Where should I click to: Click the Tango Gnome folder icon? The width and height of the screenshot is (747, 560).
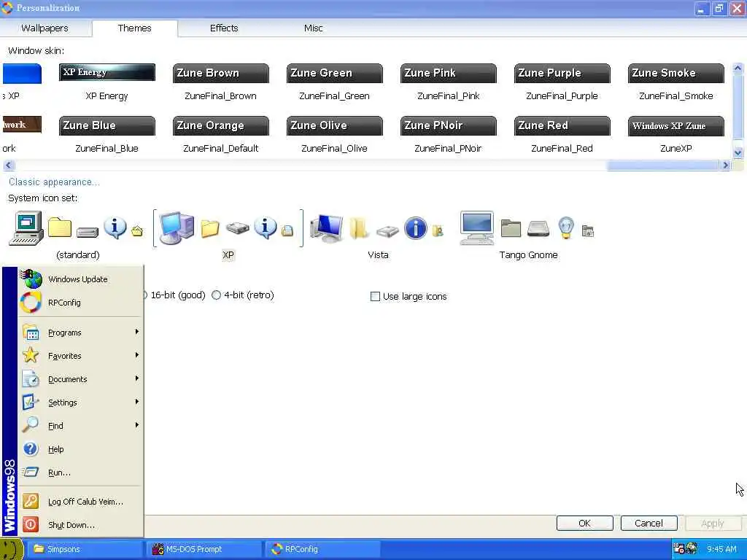click(x=511, y=228)
